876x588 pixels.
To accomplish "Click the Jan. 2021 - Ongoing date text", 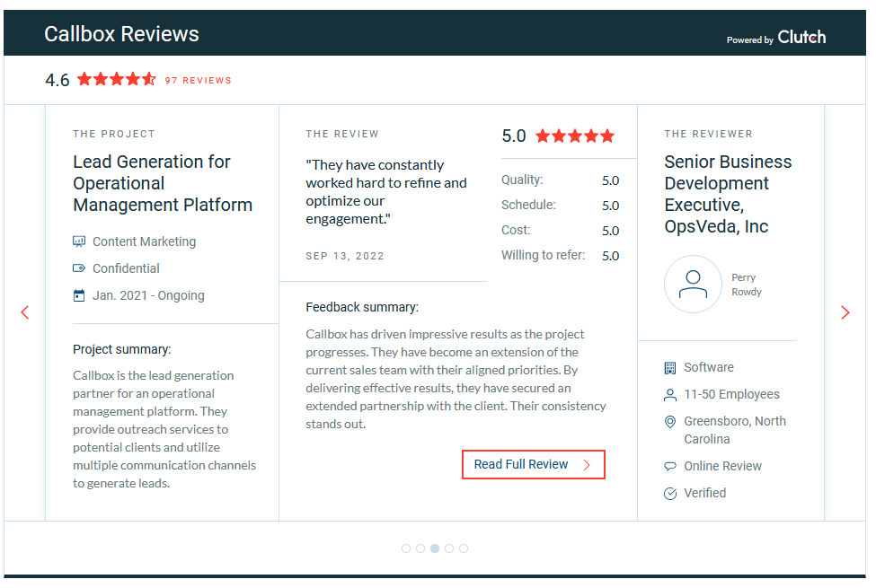I will (148, 295).
